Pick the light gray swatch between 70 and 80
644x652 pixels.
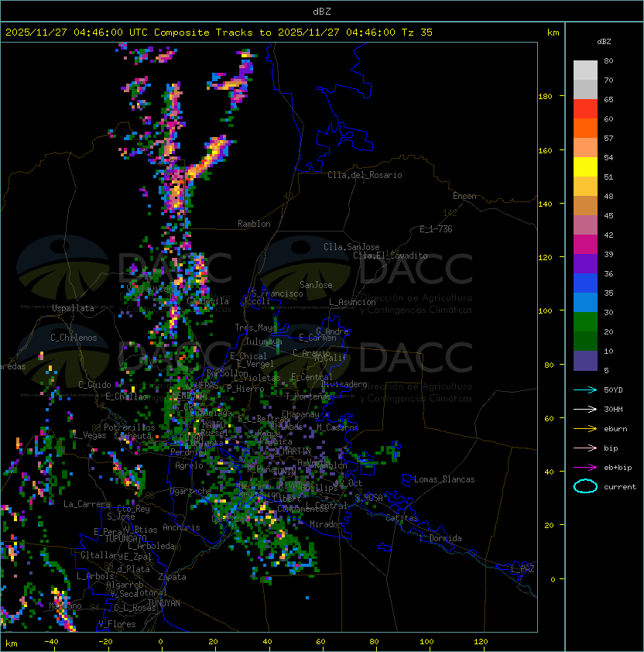click(585, 70)
